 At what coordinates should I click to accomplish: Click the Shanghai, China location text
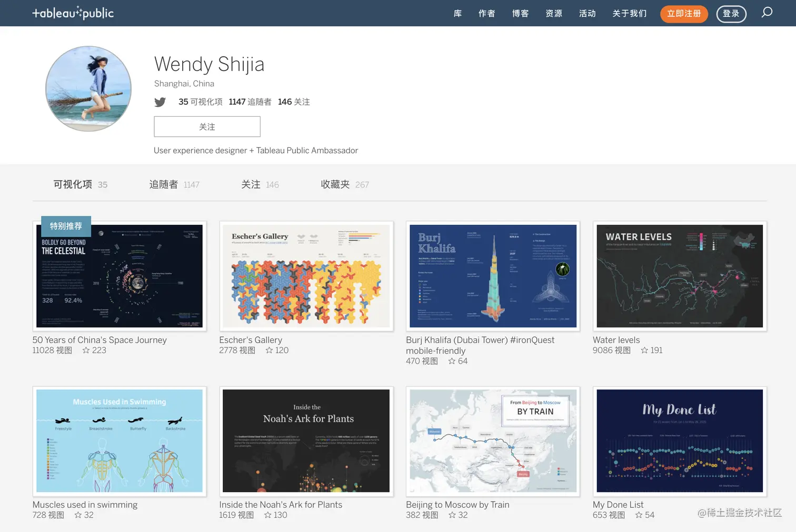(x=184, y=84)
